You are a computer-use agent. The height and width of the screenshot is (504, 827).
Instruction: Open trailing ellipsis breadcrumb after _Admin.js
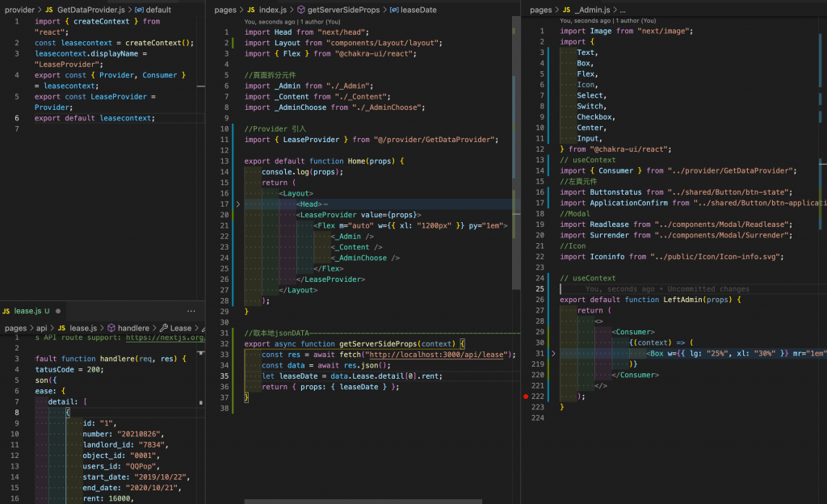(623, 10)
